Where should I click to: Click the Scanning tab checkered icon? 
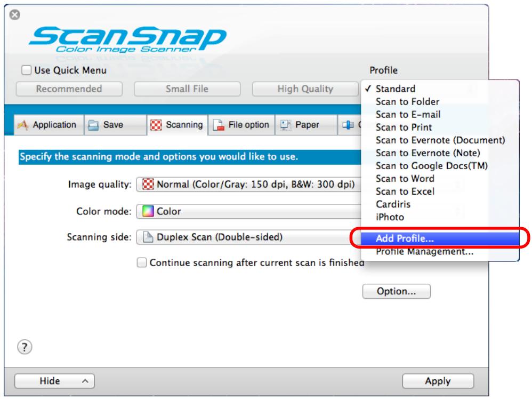tap(156, 125)
